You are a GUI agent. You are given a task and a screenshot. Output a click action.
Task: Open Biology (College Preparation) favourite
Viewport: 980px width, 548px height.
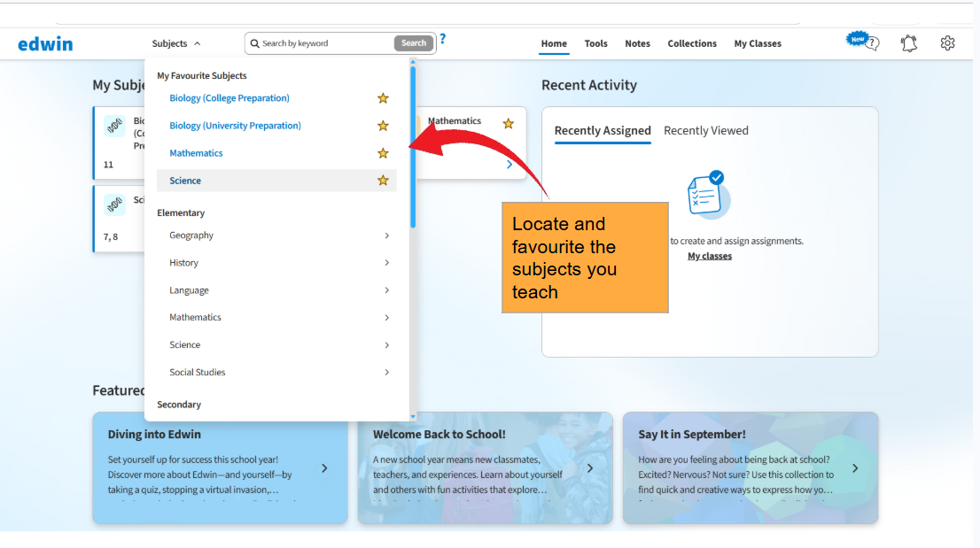[x=229, y=98]
